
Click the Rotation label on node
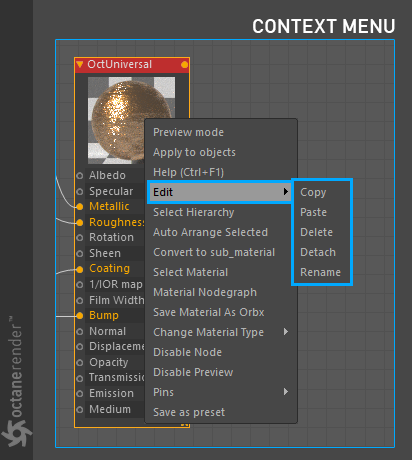(x=111, y=238)
